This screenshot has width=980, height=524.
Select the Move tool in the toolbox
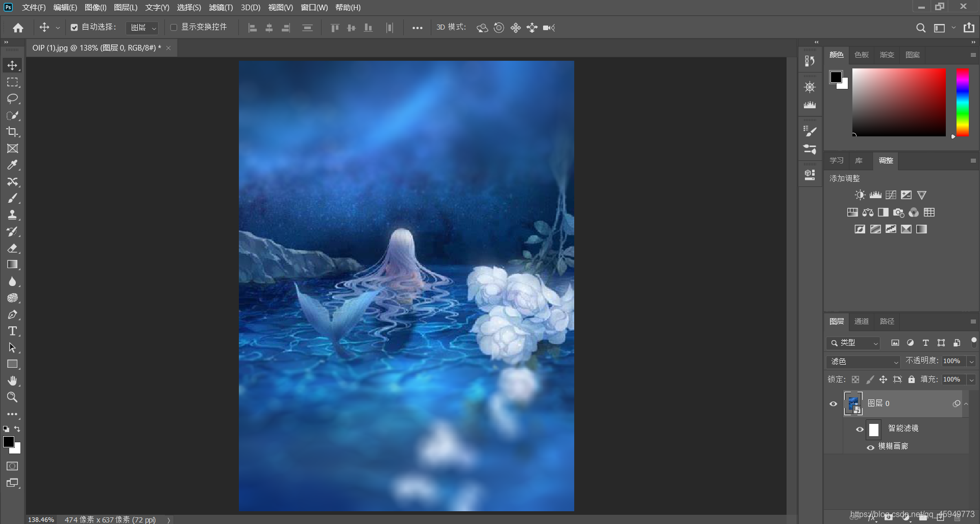pos(12,65)
